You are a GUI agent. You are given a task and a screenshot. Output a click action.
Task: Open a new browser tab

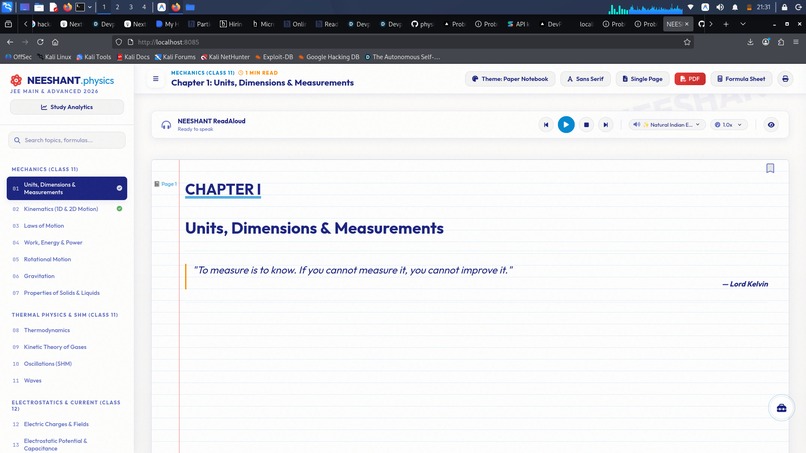tap(726, 24)
